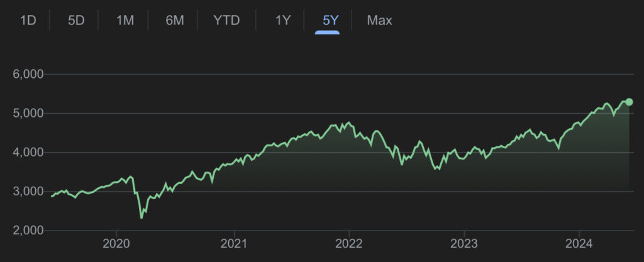Click the early-2020 crash low point on line
Image resolution: width=644 pixels, height=262 pixels.
point(142,217)
